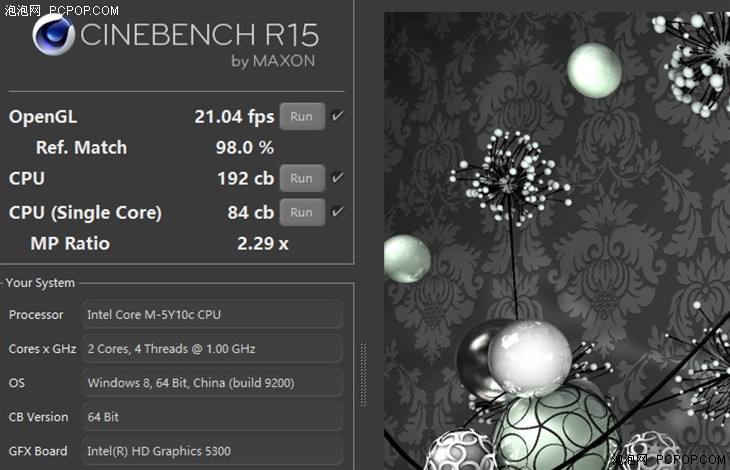Click the CPU score 192 cb

pos(246,178)
